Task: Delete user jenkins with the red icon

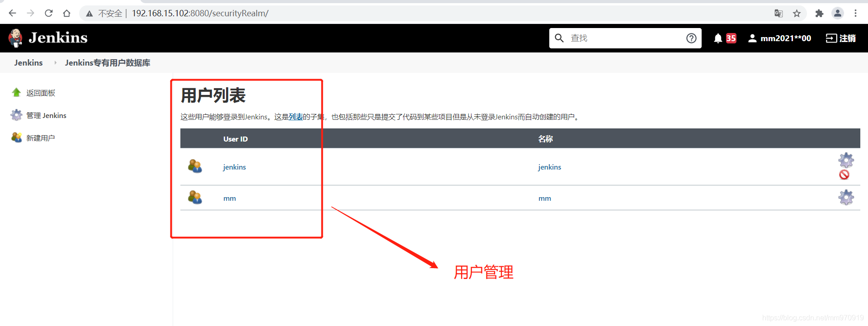Action: click(844, 175)
